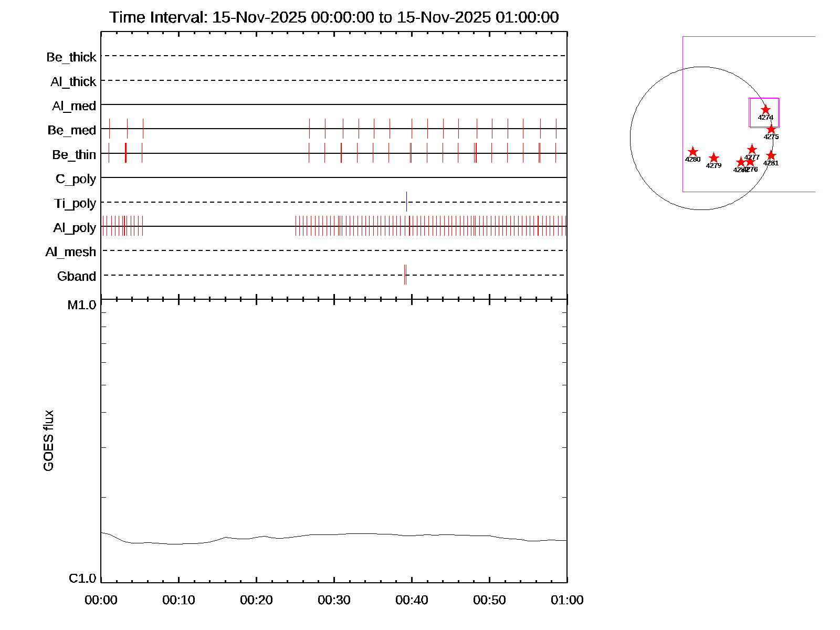Click the star marker for region 4274
This screenshot has width=840, height=630.
click(x=765, y=110)
